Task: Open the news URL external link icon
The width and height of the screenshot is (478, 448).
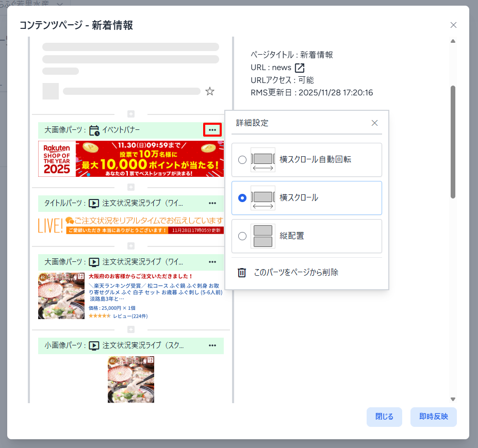Action: pyautogui.click(x=300, y=68)
